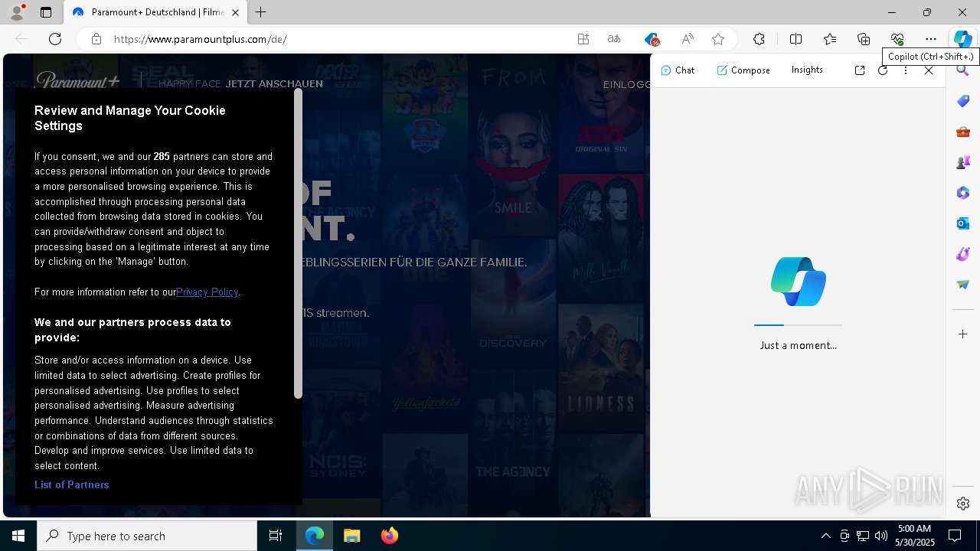Open File Explorer from the taskbar

[x=351, y=536]
